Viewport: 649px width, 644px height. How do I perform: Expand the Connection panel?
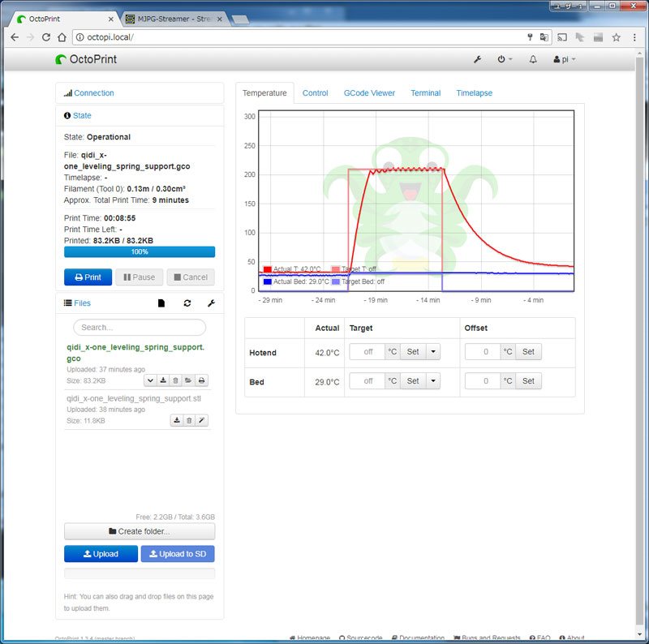point(93,93)
